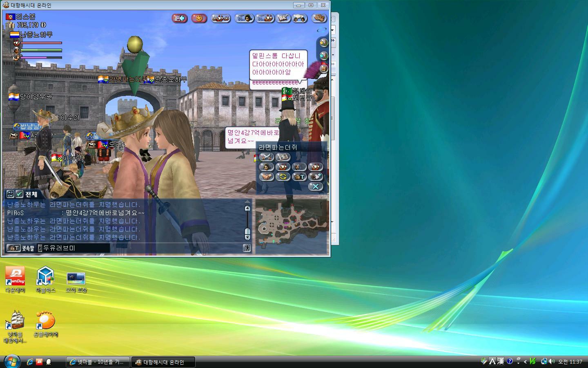Close the 라면파는더쥐 player menu with X
Image resolution: width=588 pixels, height=368 pixels.
[315, 186]
